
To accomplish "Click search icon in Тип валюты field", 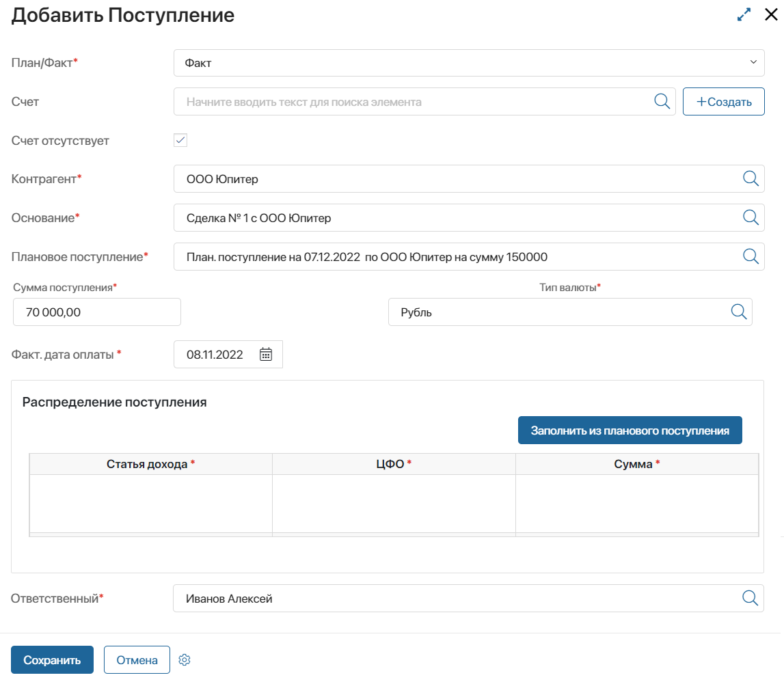I will pyautogui.click(x=738, y=312).
